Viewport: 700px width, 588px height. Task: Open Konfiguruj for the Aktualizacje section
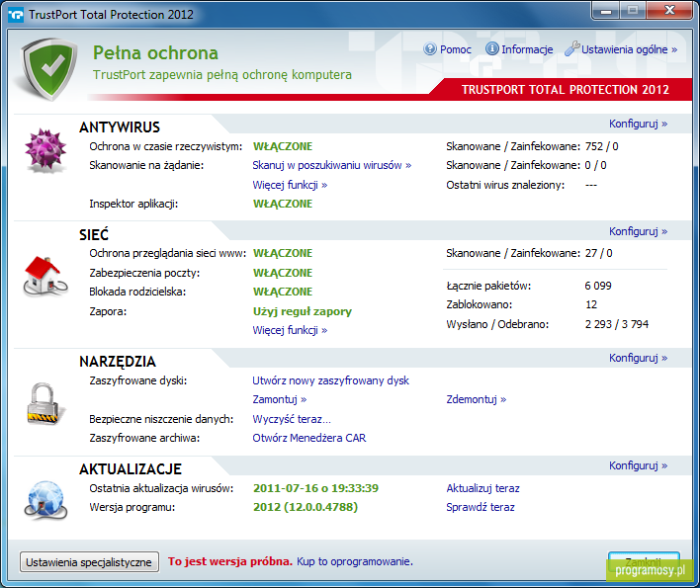pos(639,465)
